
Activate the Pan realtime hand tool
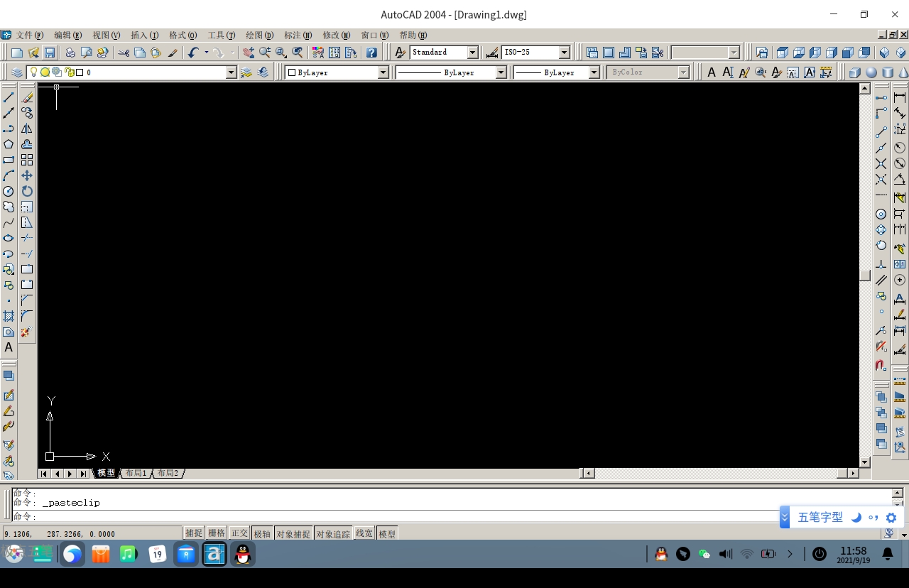248,53
